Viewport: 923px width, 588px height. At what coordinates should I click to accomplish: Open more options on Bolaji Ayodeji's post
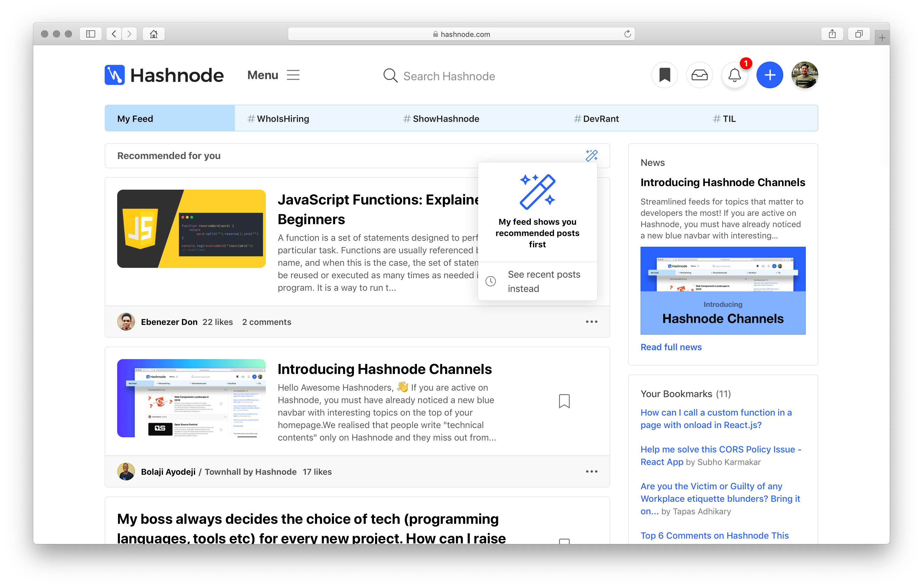click(x=591, y=471)
